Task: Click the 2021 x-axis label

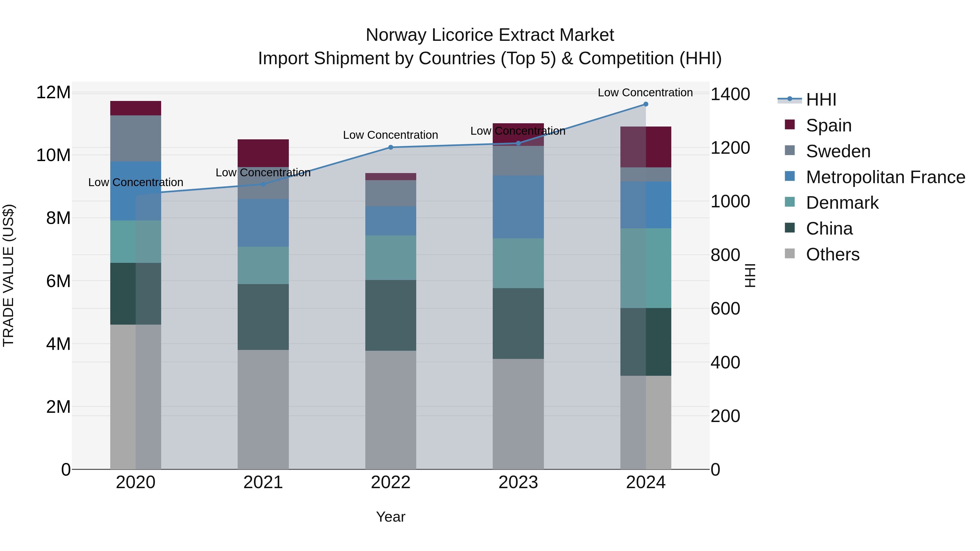Action: point(263,482)
